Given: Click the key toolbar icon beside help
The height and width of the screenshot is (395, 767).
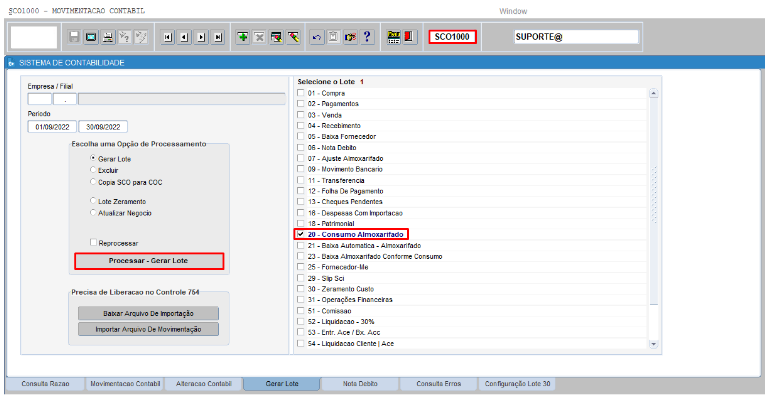Looking at the screenshot, I should (350, 37).
